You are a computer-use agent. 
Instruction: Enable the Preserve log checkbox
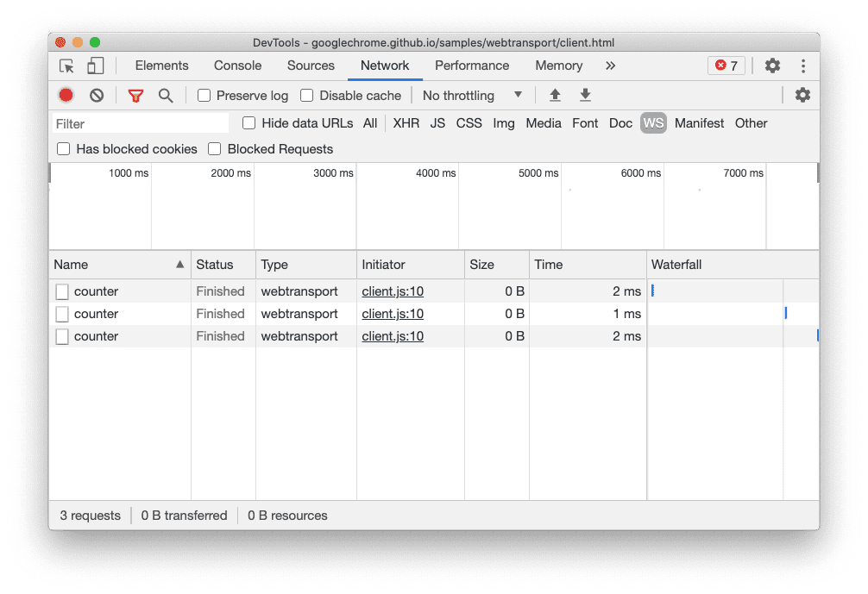tap(204, 96)
